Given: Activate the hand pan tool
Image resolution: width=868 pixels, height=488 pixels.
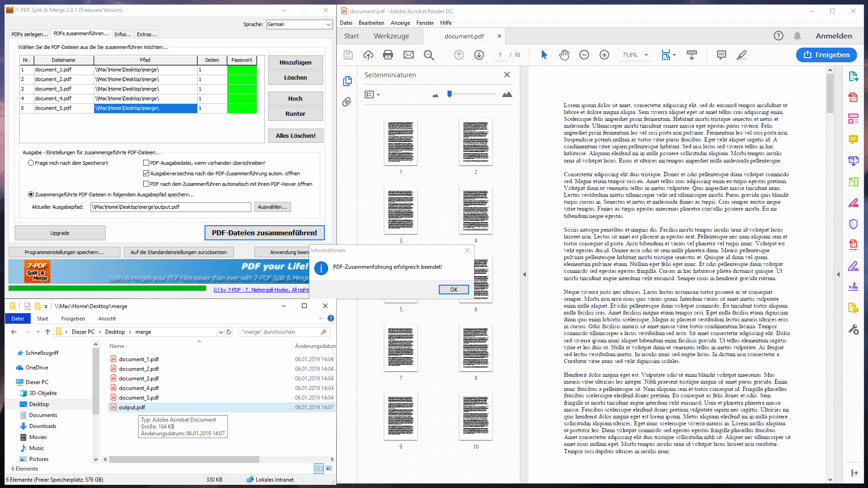Looking at the screenshot, I should pos(564,55).
